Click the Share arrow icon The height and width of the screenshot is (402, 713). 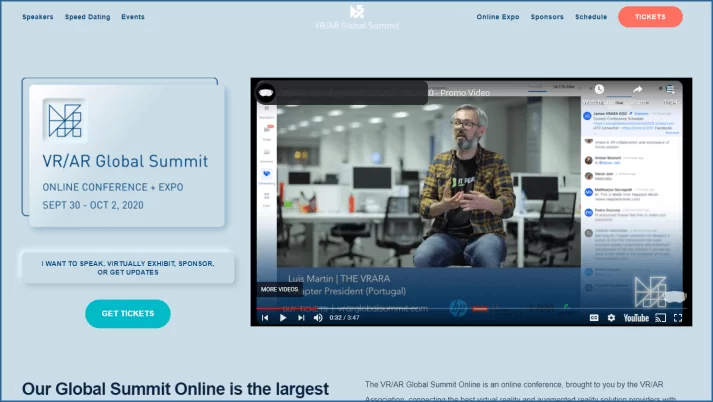[x=638, y=89]
